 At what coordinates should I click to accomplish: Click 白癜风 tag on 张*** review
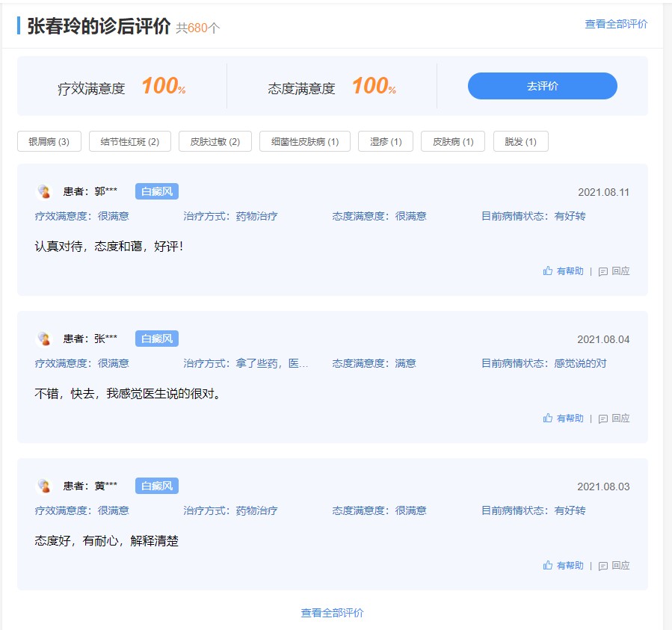(157, 339)
